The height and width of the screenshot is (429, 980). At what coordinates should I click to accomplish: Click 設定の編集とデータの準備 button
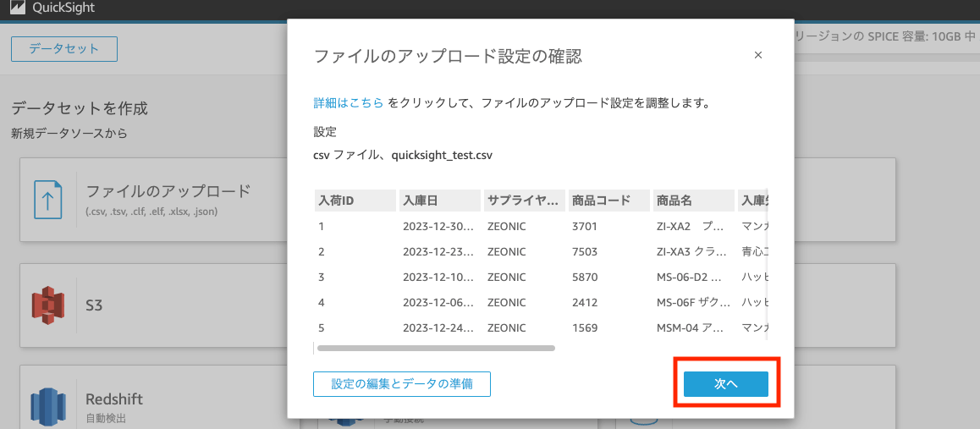[402, 384]
